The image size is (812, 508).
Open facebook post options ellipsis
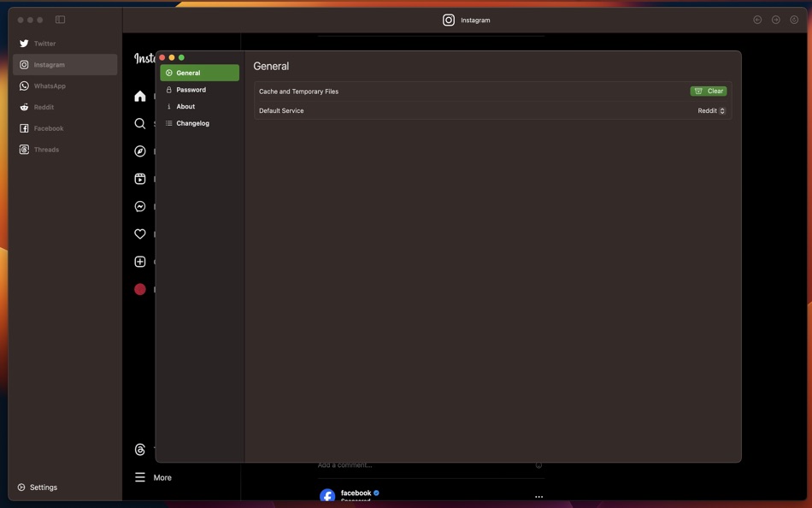pos(538,497)
